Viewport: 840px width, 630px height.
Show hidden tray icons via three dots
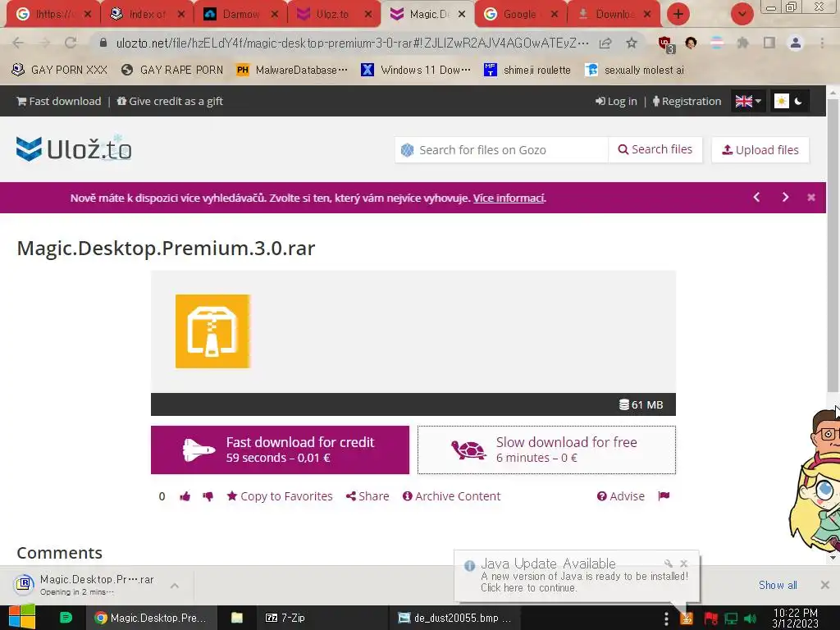(666, 619)
